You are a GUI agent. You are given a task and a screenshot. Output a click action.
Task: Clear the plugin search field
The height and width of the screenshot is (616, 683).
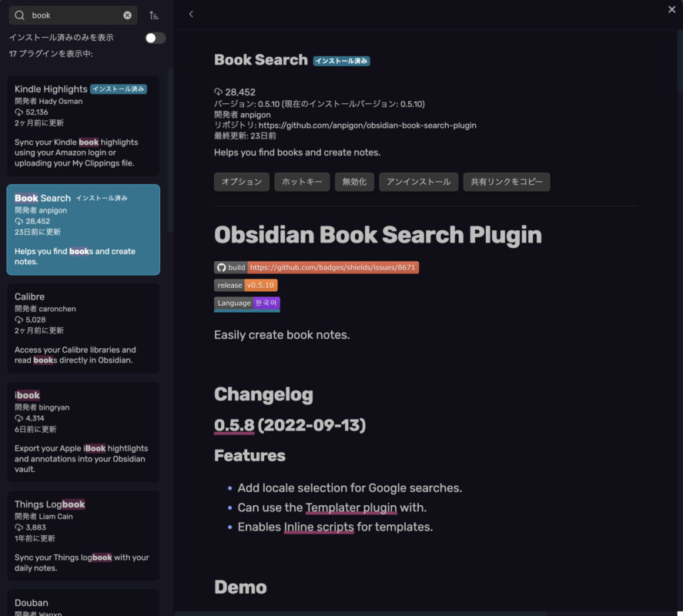click(127, 15)
